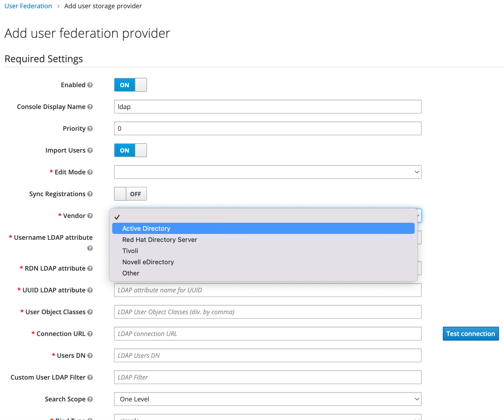Click help icon next to Import Users

(x=90, y=150)
